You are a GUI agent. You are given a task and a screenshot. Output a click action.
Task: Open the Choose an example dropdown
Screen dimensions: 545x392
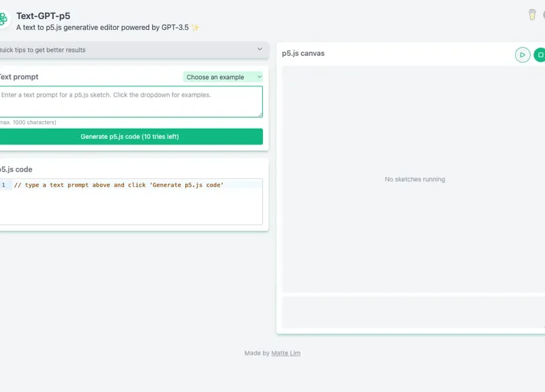pyautogui.click(x=223, y=77)
